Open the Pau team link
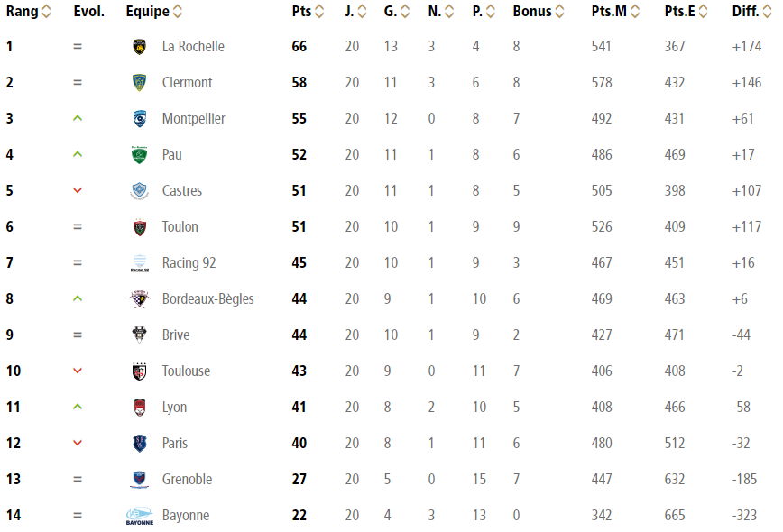Image resolution: width=783 pixels, height=532 pixels. click(171, 155)
